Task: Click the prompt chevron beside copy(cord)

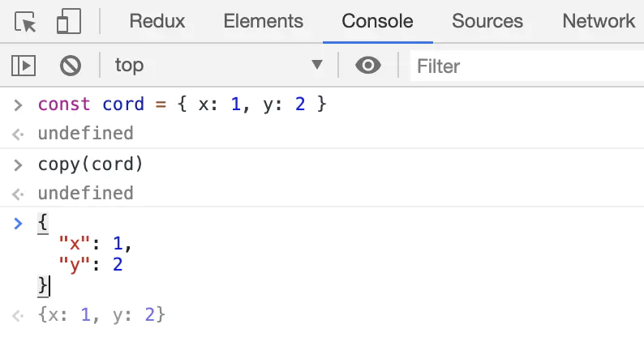Action: 18,164
